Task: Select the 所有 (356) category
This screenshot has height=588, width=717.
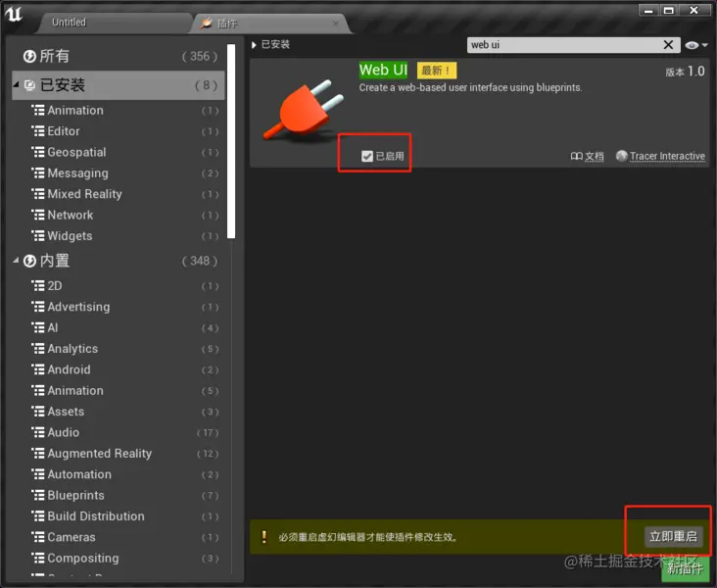Action: pyautogui.click(x=119, y=56)
